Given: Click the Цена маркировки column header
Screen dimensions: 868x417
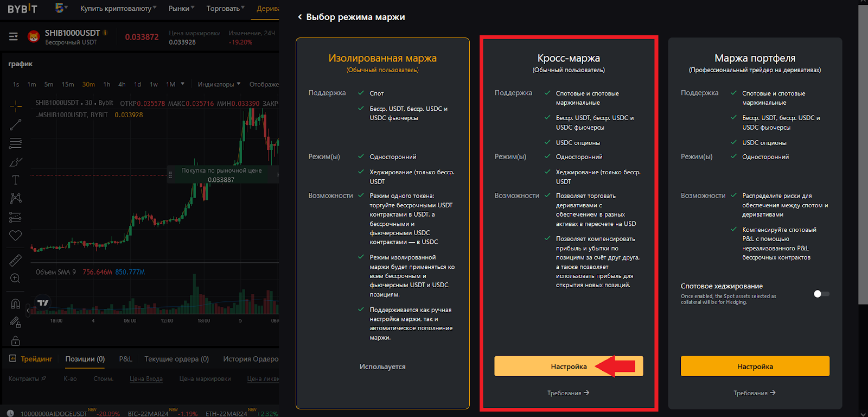Looking at the screenshot, I should click(205, 378).
